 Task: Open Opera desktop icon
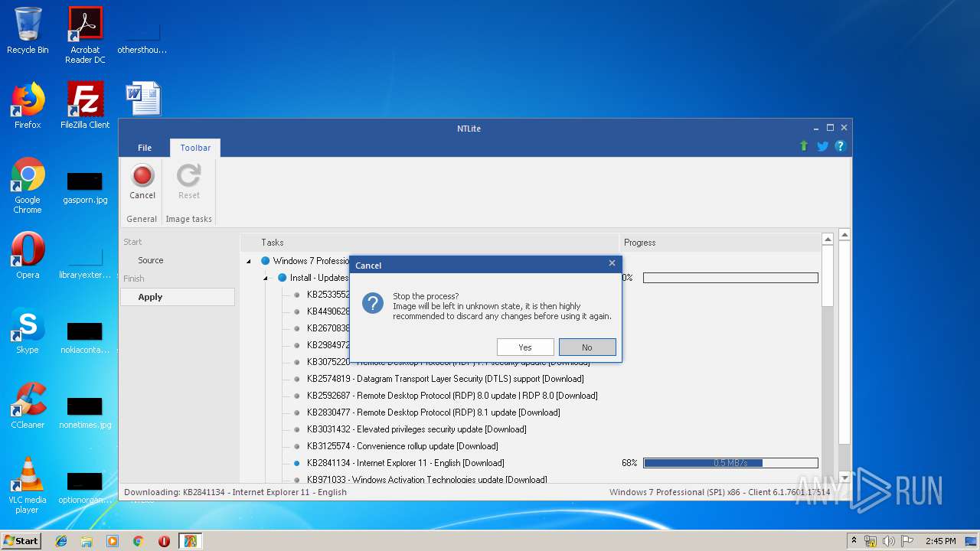click(28, 256)
